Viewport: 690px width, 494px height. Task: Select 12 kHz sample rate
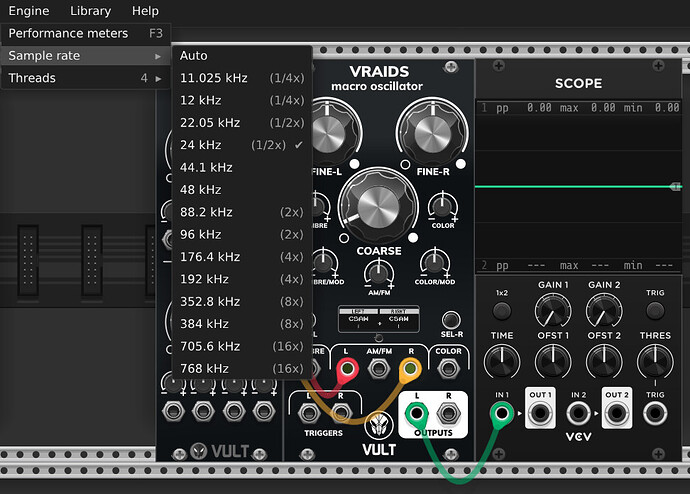[x=242, y=101]
